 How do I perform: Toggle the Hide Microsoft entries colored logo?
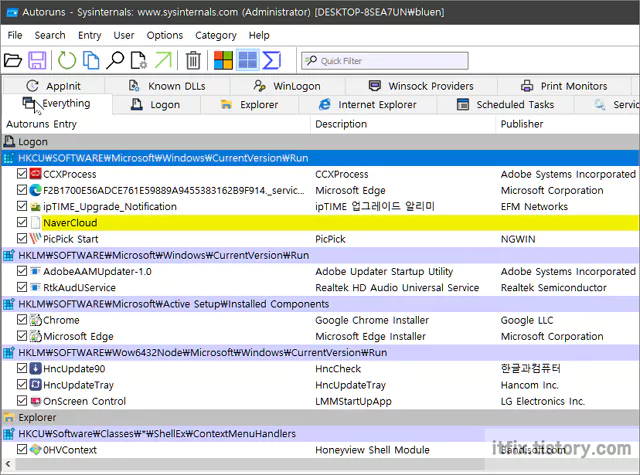click(223, 60)
